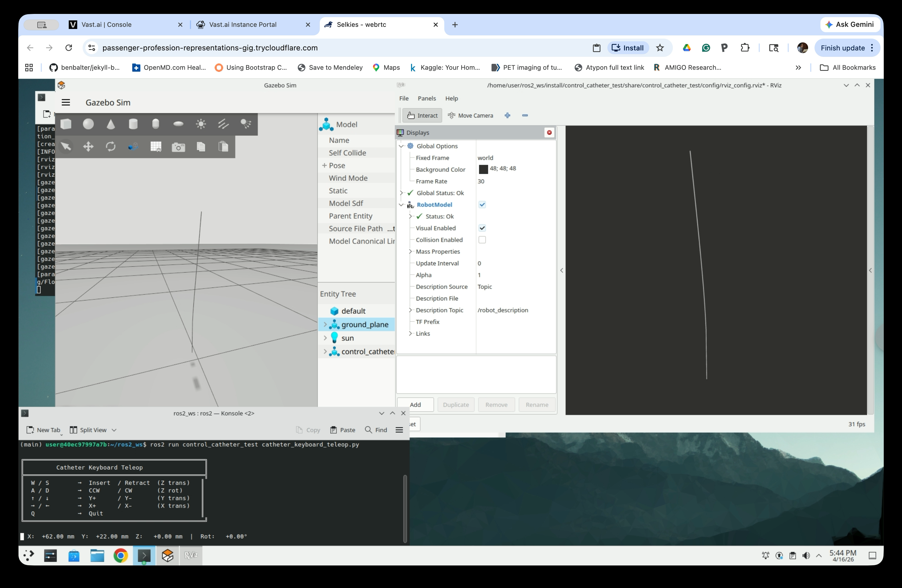
Task: Disable the Visual Enabled checkbox
Action: click(x=482, y=228)
